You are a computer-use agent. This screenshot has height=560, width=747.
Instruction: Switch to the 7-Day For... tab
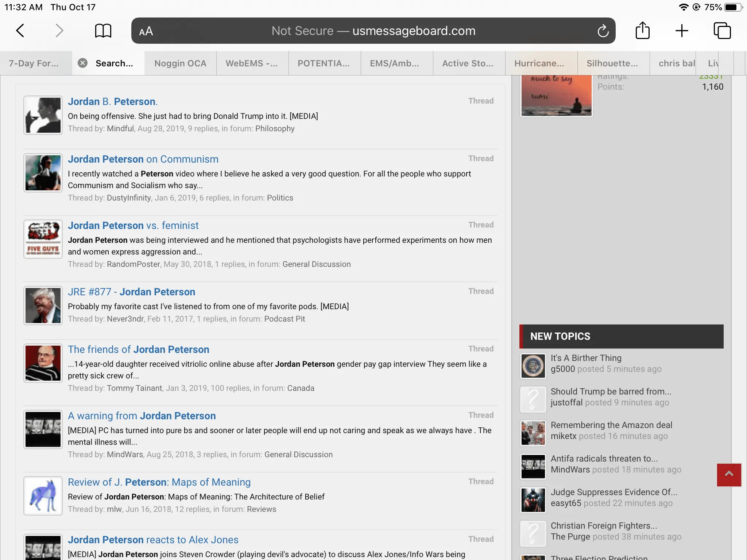coord(36,63)
